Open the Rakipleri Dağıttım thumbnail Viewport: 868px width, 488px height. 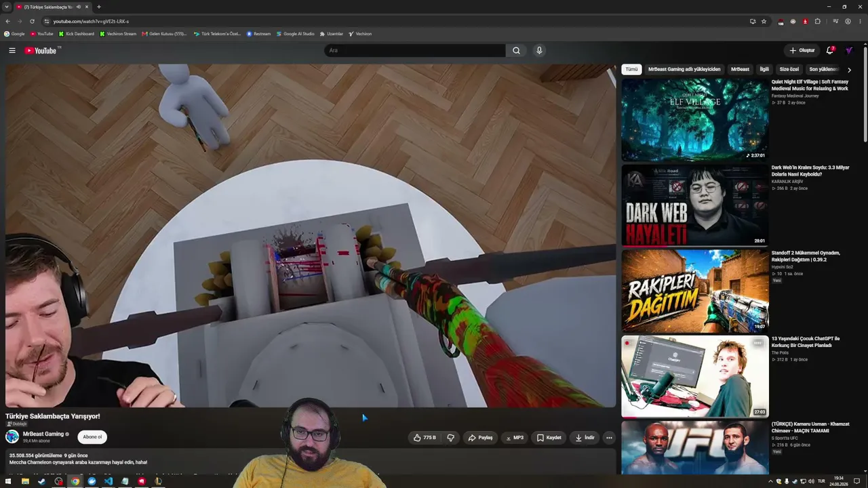695,291
